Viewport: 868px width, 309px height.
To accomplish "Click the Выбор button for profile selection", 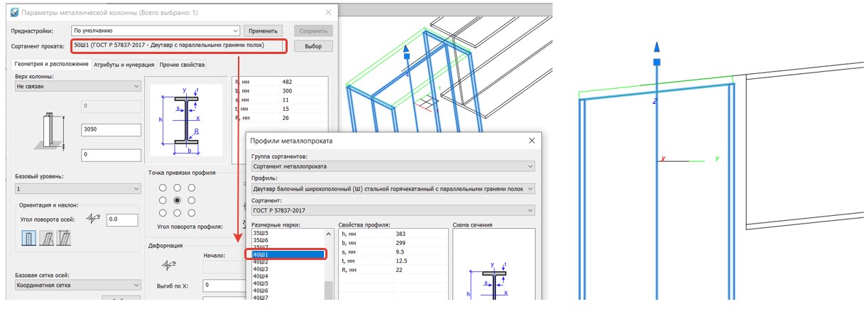I will coord(313,46).
